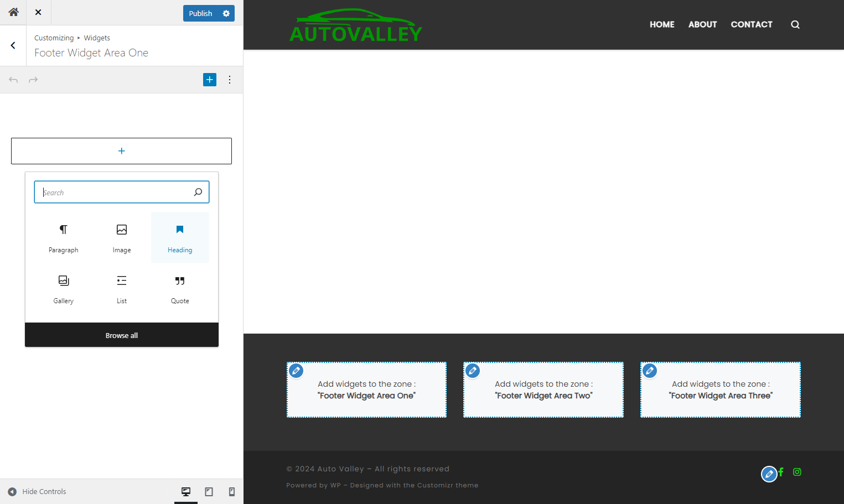Open the HOME menu item

(662, 24)
